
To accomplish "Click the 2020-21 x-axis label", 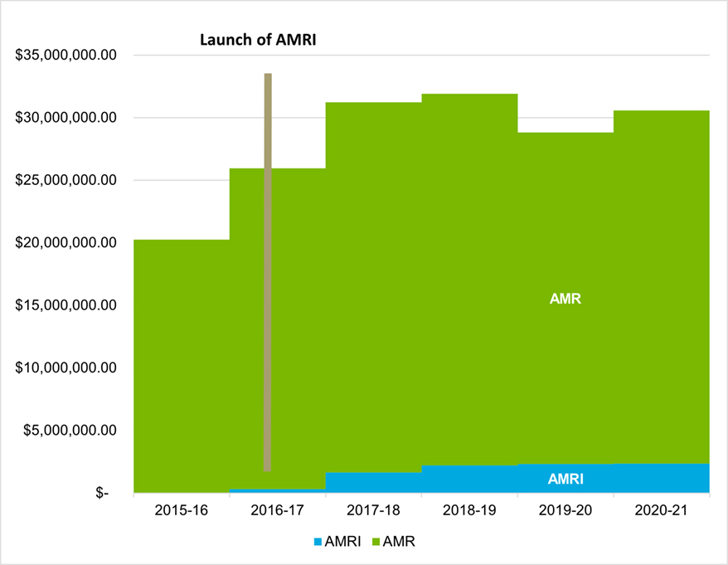I will point(662,509).
